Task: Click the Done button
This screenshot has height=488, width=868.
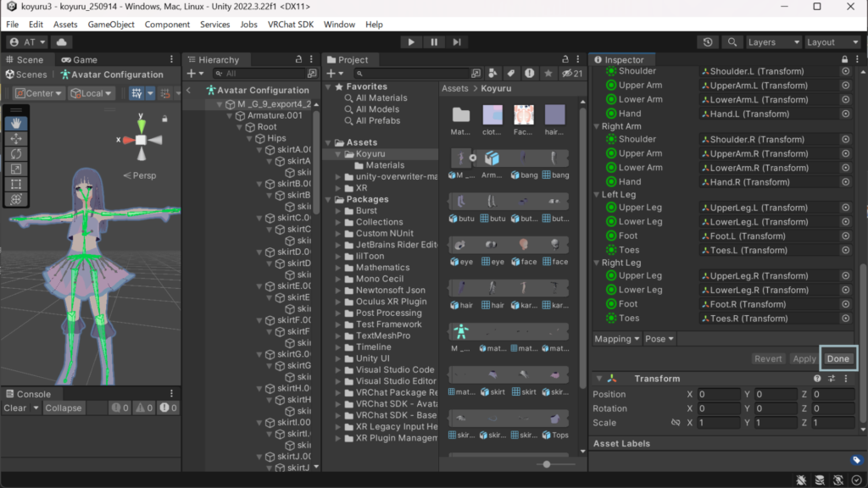Action: point(837,358)
